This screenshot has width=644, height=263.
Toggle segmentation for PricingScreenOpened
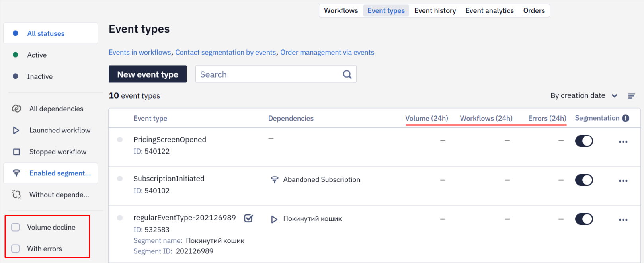tap(584, 141)
